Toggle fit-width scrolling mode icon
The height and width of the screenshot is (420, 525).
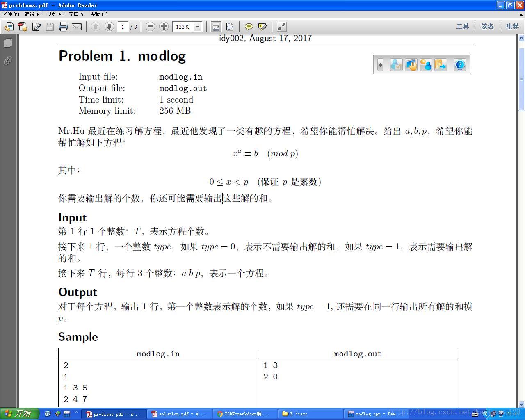[216, 27]
